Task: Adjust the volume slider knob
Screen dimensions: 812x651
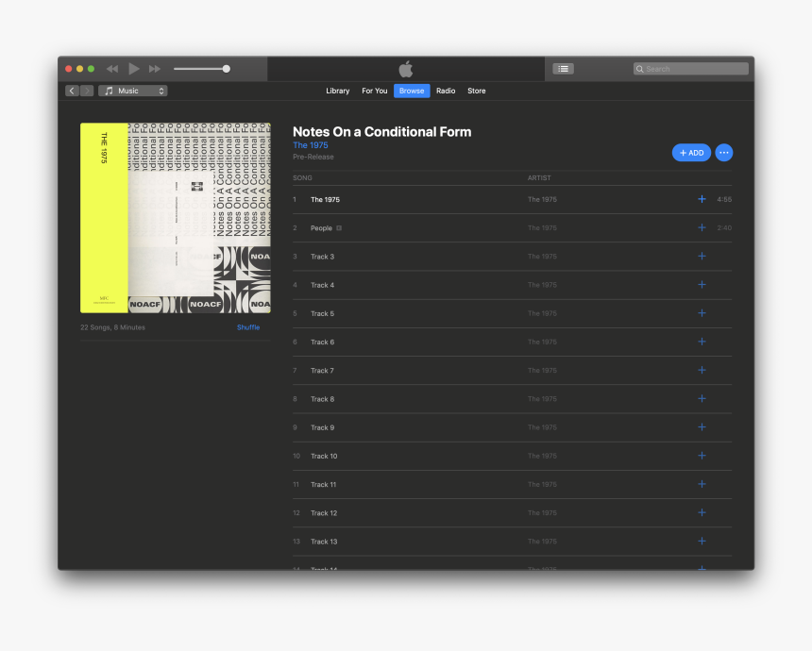Action: (227, 69)
